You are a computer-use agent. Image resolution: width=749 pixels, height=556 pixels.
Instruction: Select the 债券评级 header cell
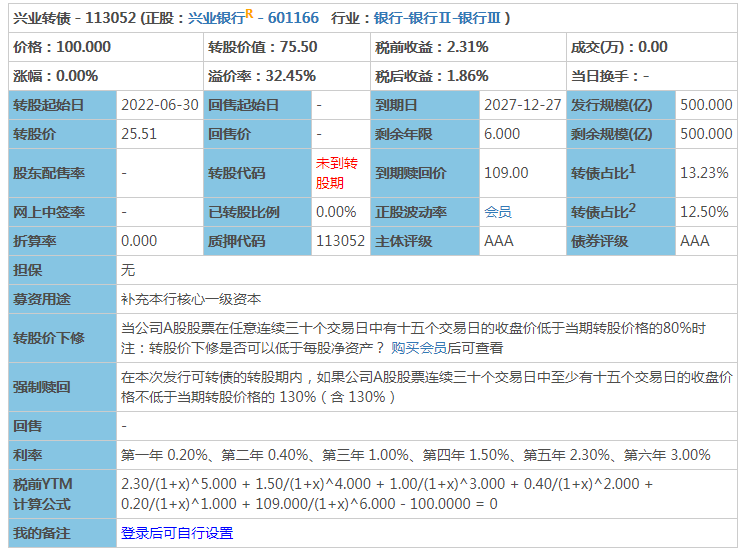pyautogui.click(x=621, y=241)
